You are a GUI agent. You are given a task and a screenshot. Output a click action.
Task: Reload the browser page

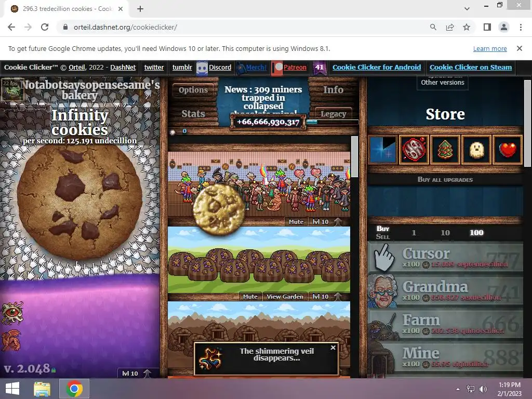pos(45,27)
